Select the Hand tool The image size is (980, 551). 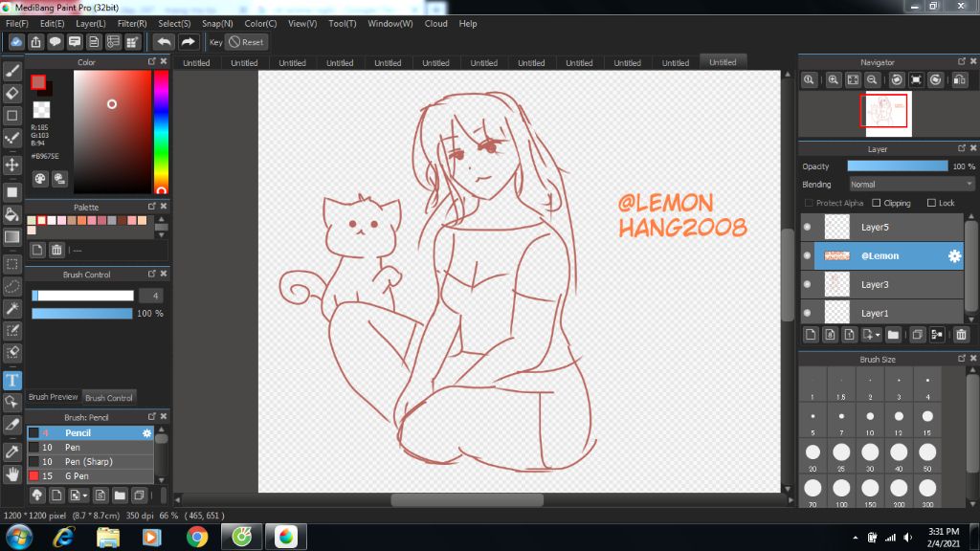[x=11, y=474]
